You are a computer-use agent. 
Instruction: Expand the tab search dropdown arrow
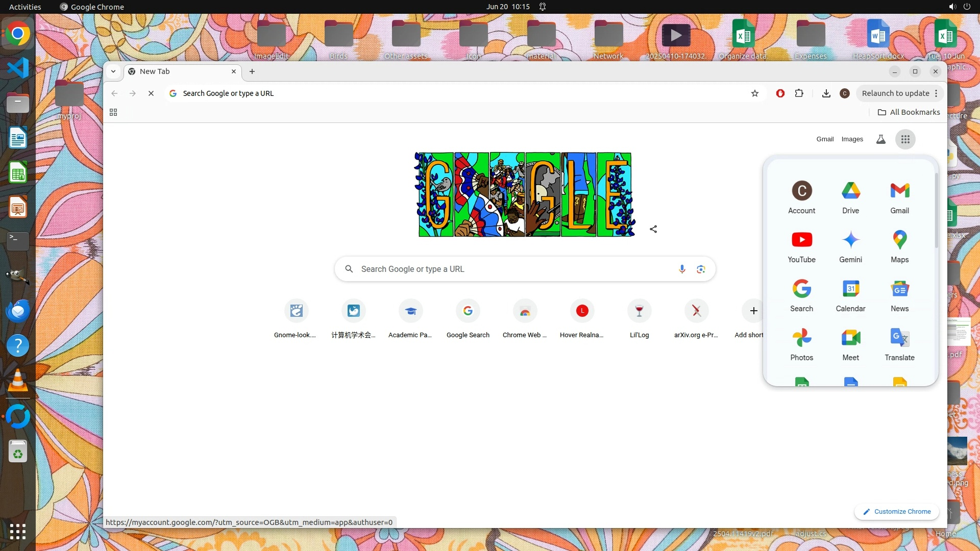tap(113, 71)
